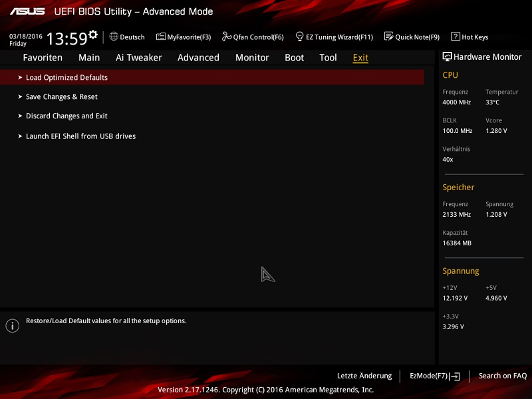Open Letzte Änderung at the bottom
The width and height of the screenshot is (532, 399).
click(364, 376)
